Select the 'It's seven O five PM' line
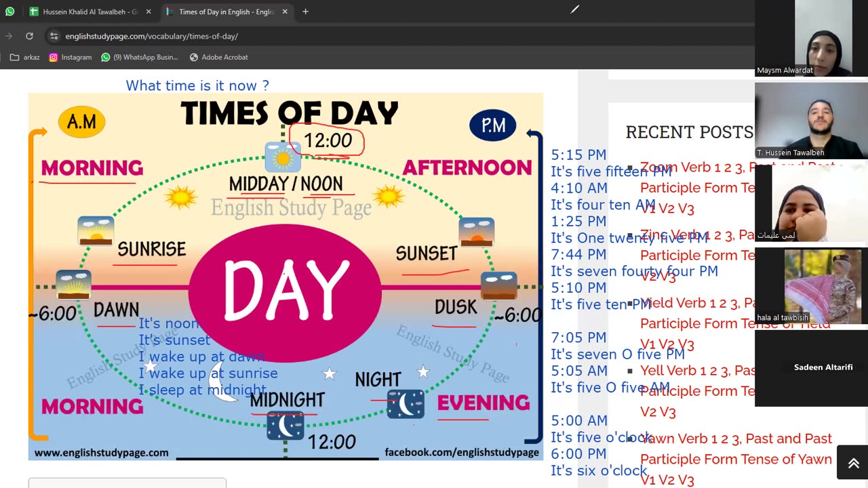 pyautogui.click(x=618, y=354)
